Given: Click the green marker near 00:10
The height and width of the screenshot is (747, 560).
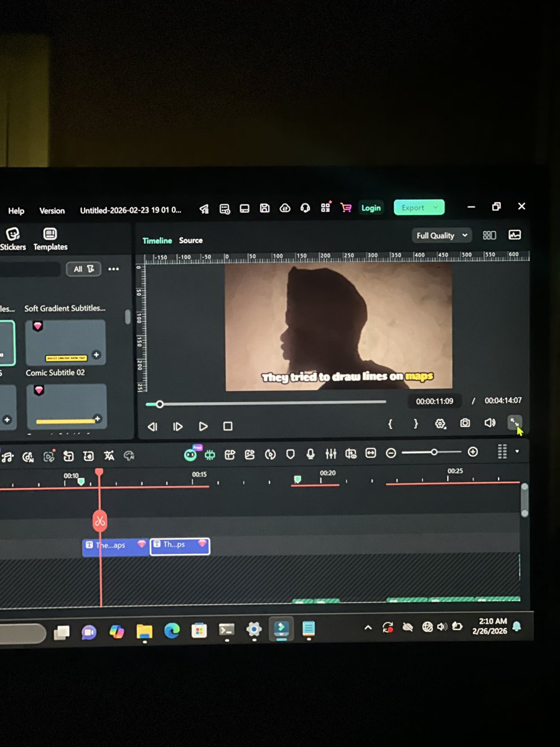Looking at the screenshot, I should click(x=81, y=482).
